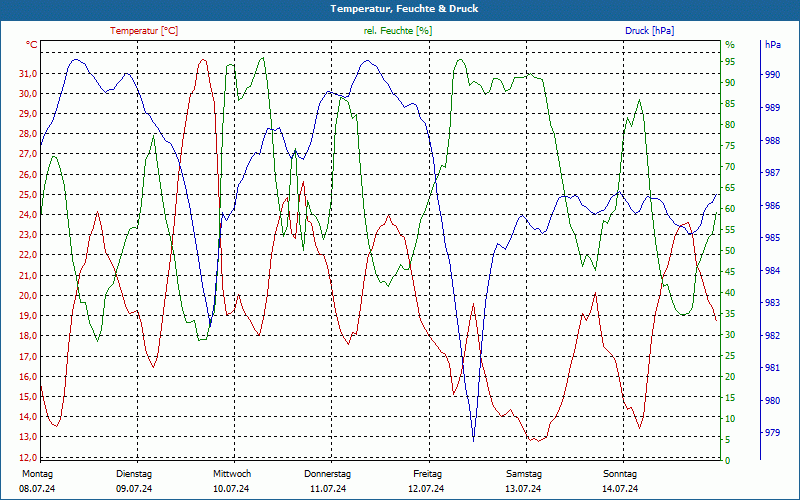Image resolution: width=800 pixels, height=500 pixels.
Task: Click the blue '984' pressure axis tick
Action: (x=773, y=270)
